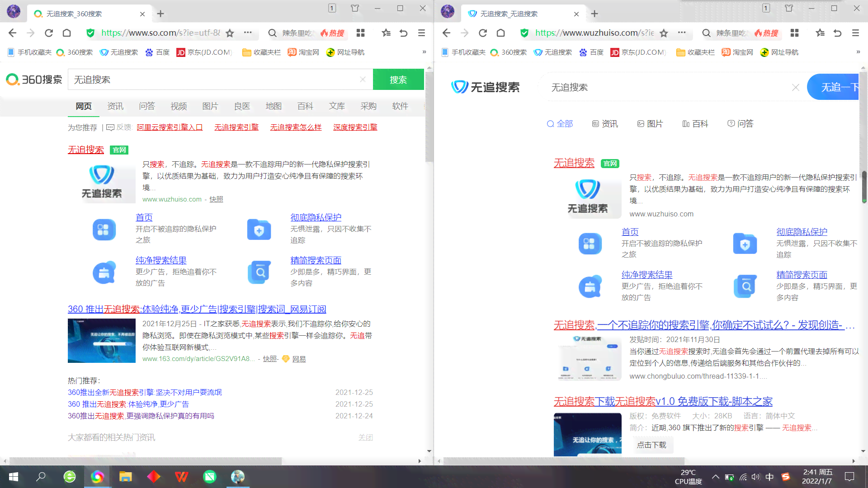Open 彻底隐私保护 link in left window
This screenshot has height=488, width=868.
pos(316,217)
